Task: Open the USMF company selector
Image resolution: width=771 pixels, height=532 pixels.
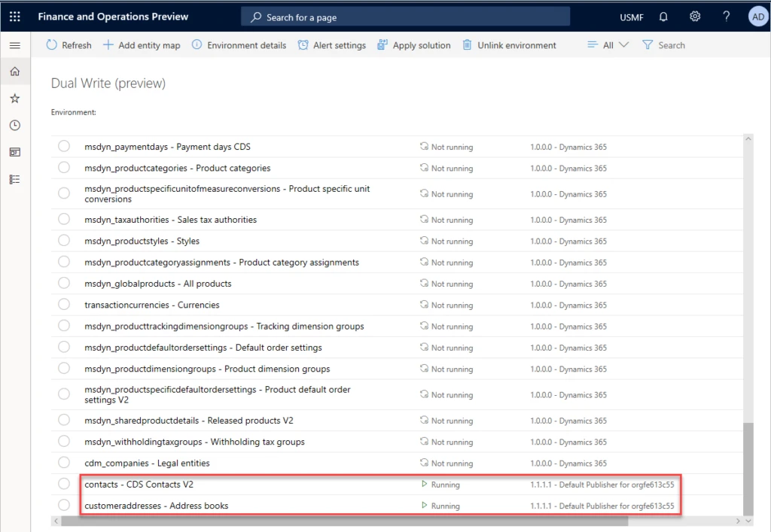Action: click(x=631, y=16)
